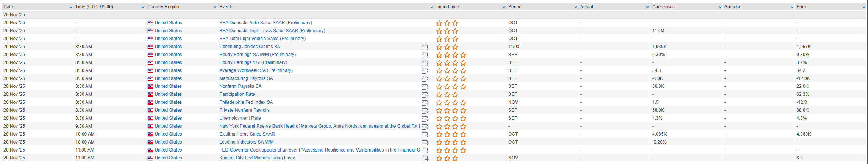Click the Period column header
Viewport: 868px width, 164px height.
pos(515,7)
